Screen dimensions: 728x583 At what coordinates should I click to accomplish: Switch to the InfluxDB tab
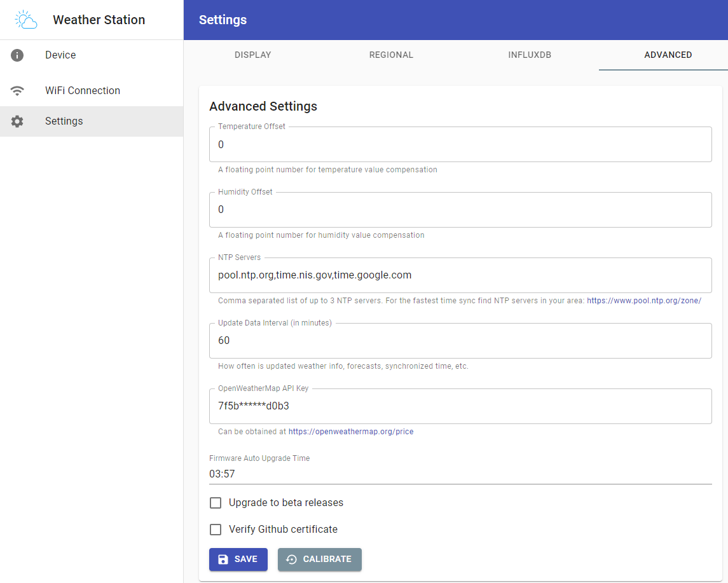click(x=529, y=55)
